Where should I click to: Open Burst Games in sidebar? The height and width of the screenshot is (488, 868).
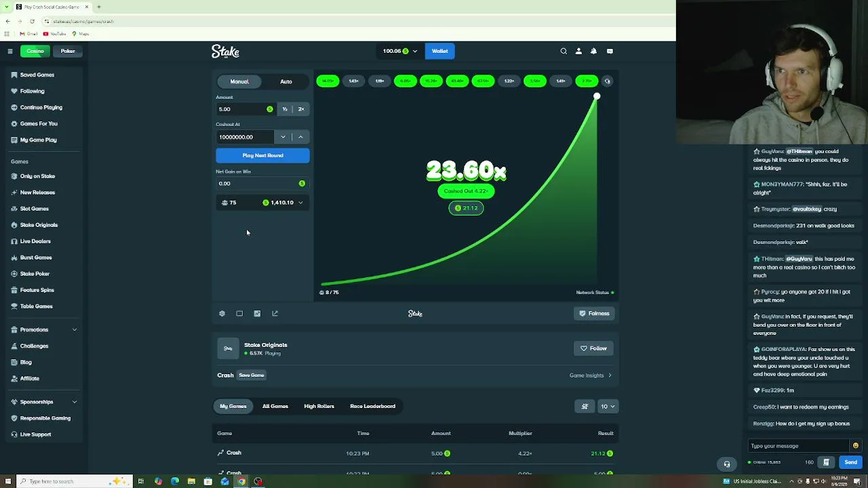(x=36, y=258)
